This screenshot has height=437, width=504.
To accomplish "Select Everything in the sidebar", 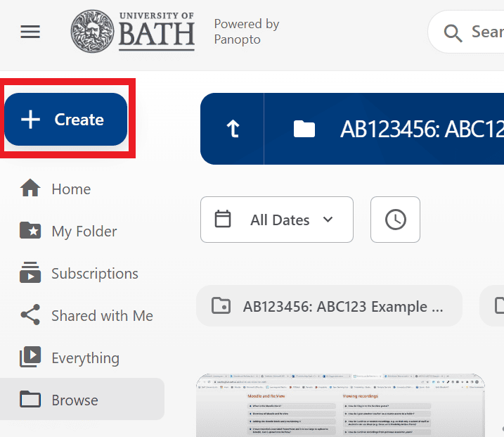I will tap(85, 358).
